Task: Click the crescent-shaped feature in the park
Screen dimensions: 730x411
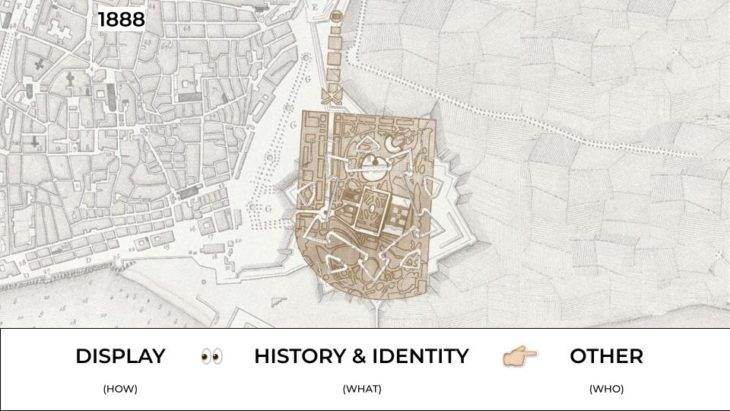Action: pyautogui.click(x=393, y=144)
